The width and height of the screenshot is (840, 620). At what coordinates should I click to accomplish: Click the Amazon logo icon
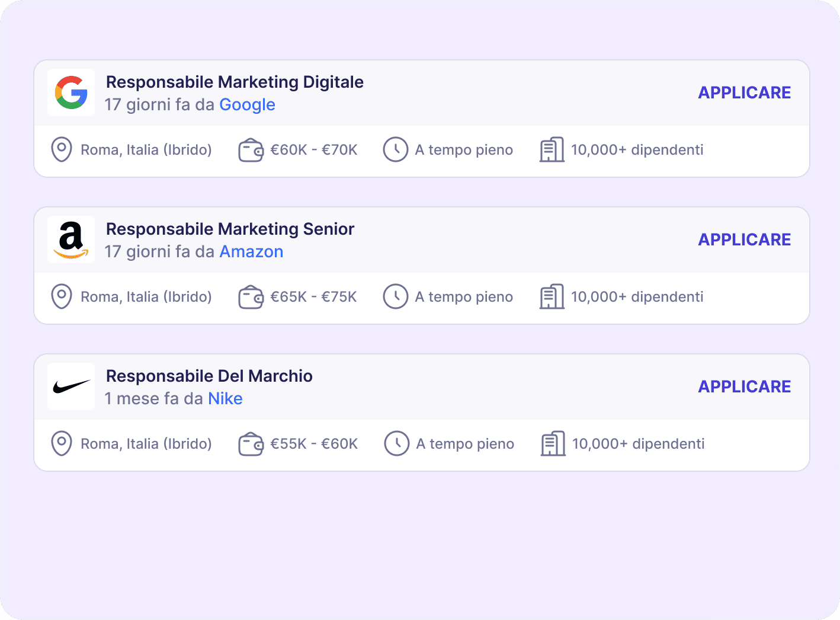click(71, 239)
